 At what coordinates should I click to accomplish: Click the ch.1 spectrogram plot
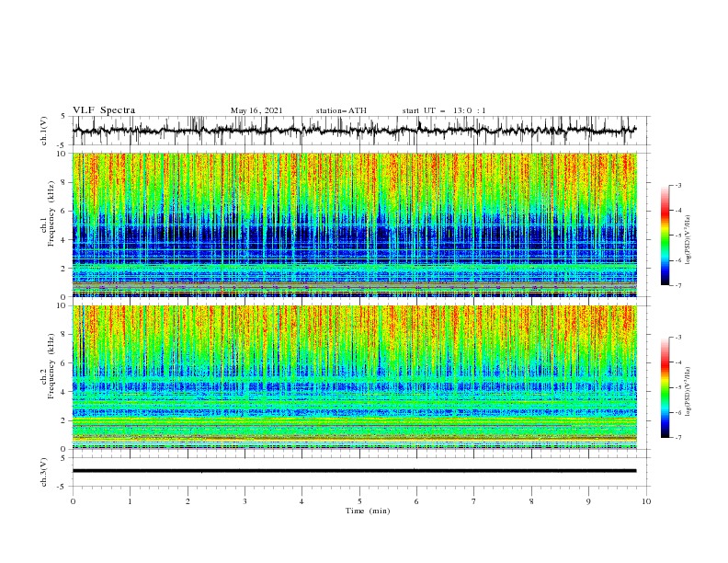[x=355, y=224]
